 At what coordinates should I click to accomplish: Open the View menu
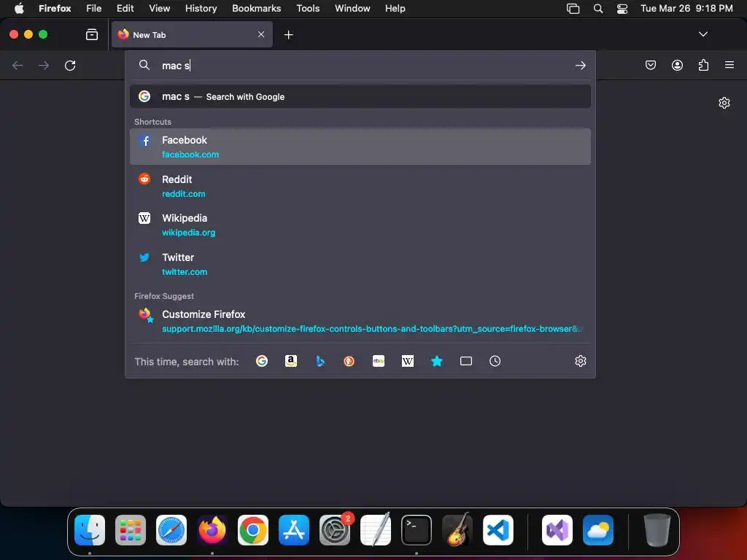point(159,8)
